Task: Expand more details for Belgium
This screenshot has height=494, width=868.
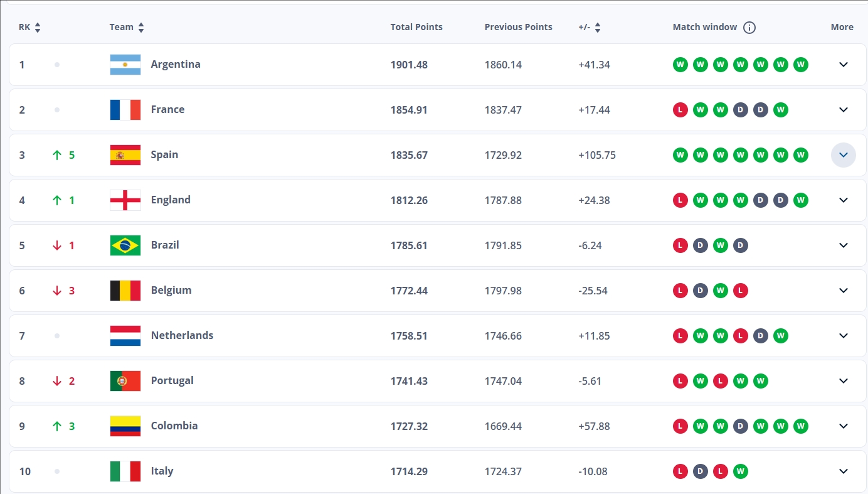Action: 844,291
